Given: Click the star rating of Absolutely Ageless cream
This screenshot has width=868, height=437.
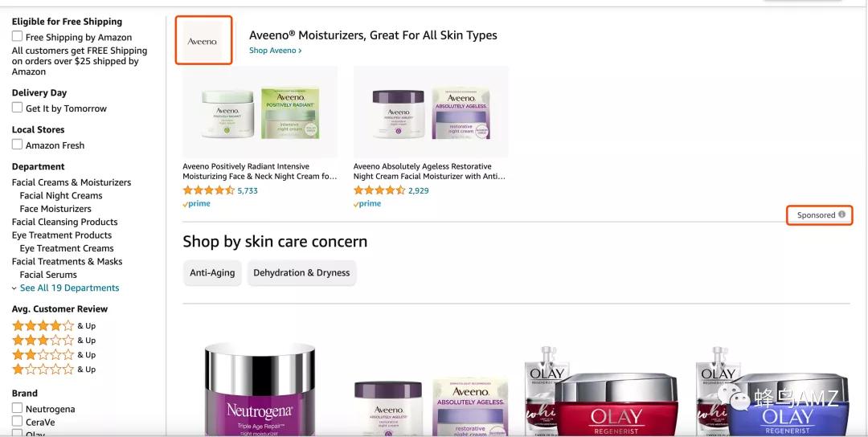Looking at the screenshot, I should (379, 190).
